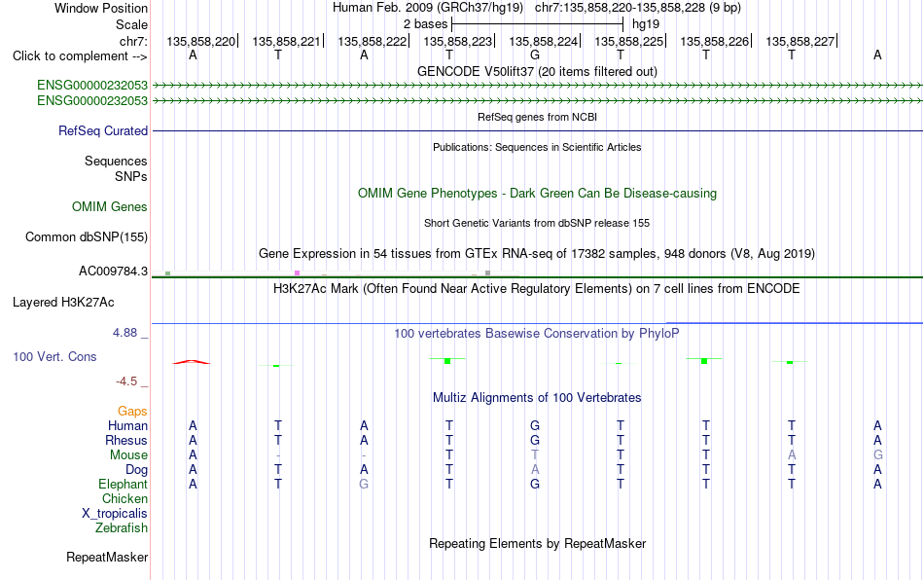Click the Rhesus species label
Viewport: 924px width, 580px height.
point(126,440)
